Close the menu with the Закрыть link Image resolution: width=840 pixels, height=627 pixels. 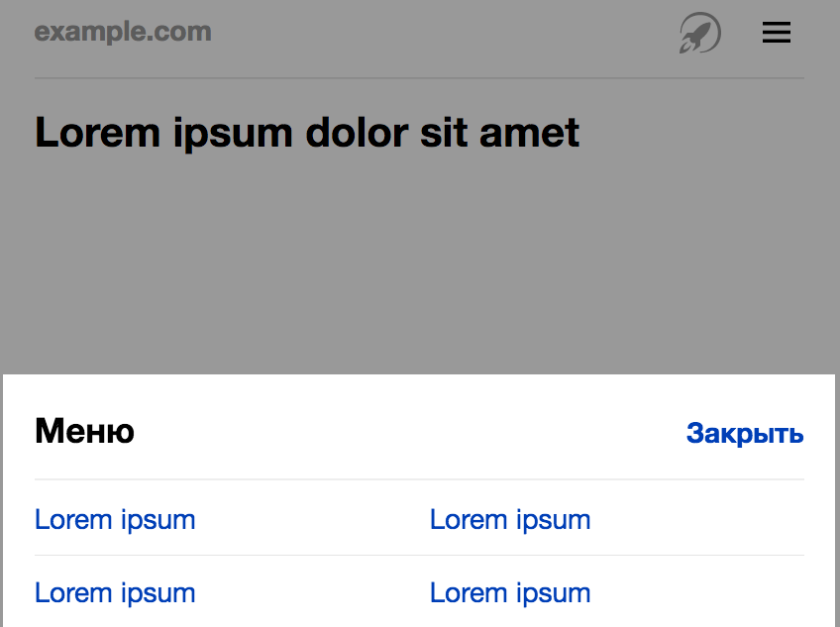coord(745,434)
